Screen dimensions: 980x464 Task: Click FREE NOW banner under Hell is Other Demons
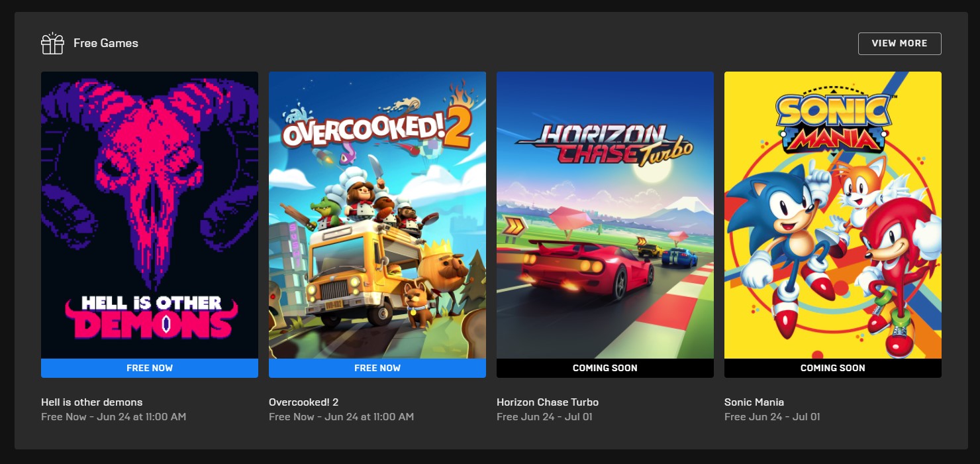150,368
